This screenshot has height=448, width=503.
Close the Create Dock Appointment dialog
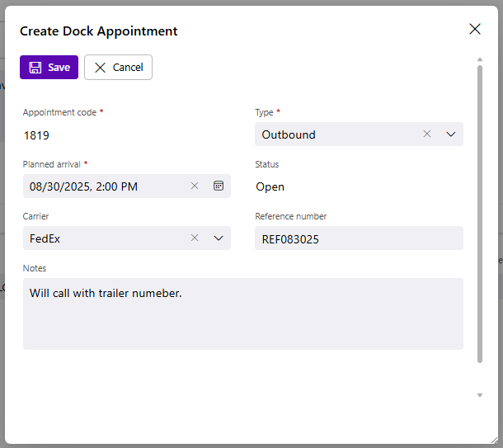coord(475,30)
